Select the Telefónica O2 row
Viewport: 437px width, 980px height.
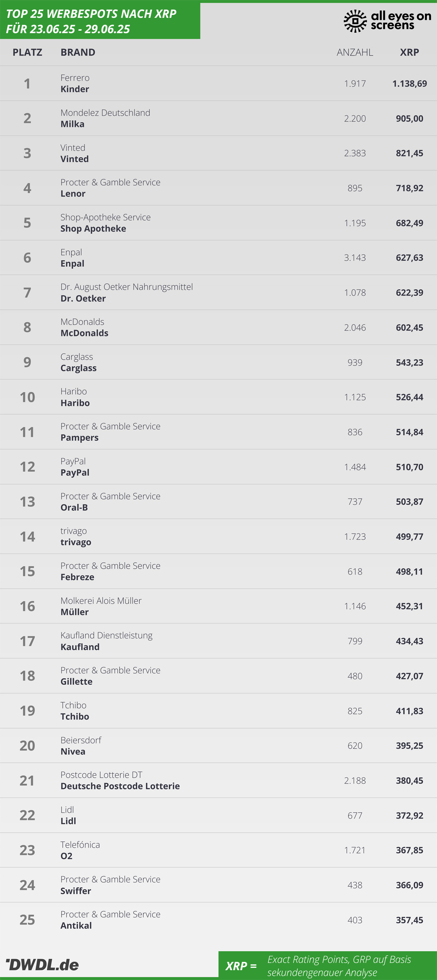coord(218,850)
